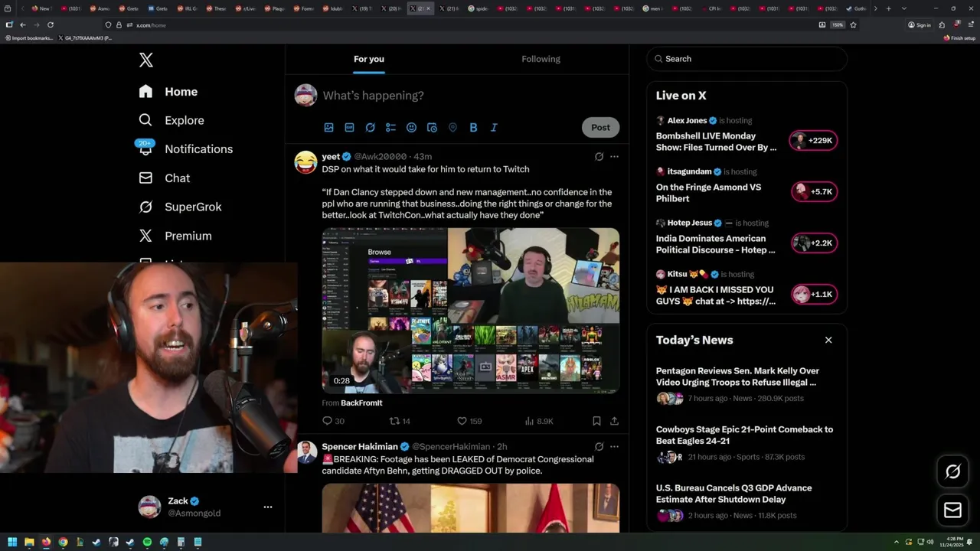
Task: Open Bombshell LIVE Monday Show title
Action: click(x=716, y=142)
